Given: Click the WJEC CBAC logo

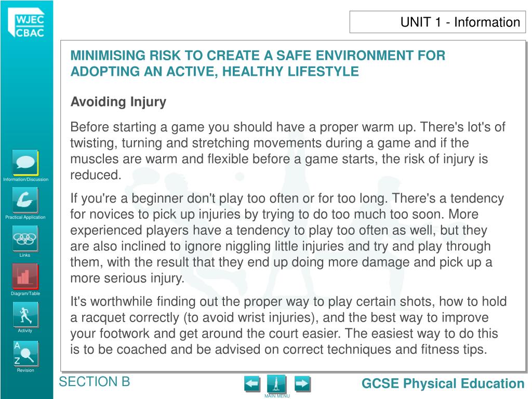Looking at the screenshot, I should pyautogui.click(x=26, y=23).
